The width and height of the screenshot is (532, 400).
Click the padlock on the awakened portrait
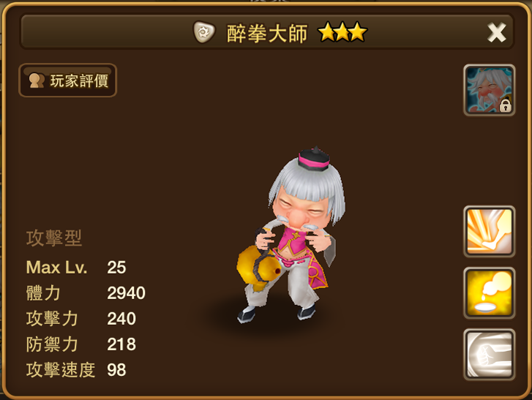coord(505,105)
